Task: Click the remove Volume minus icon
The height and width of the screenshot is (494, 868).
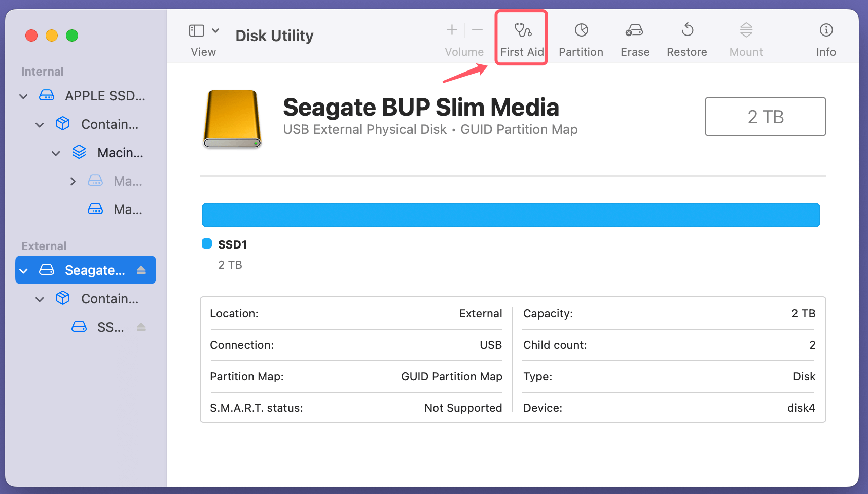Action: point(477,29)
